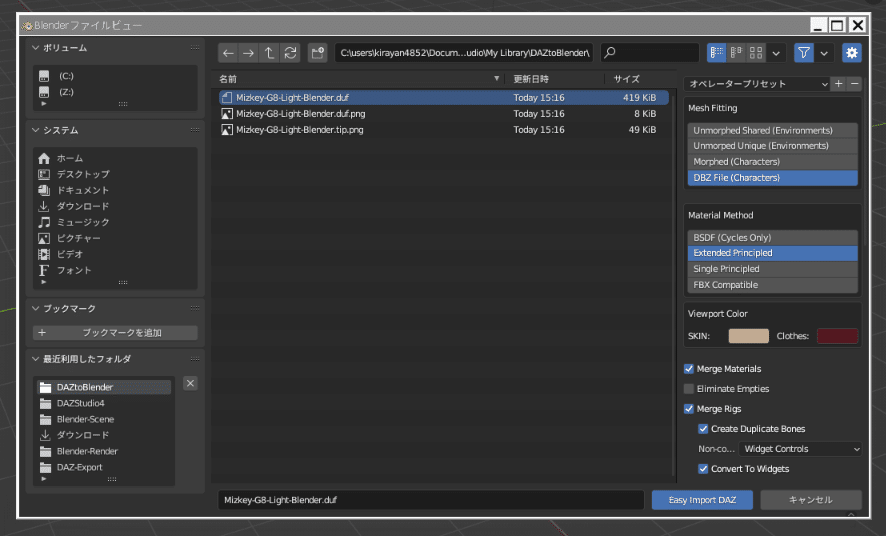Remove operator preset with minus button
Screen dimensions: 886x536
pyautogui.click(x=854, y=84)
